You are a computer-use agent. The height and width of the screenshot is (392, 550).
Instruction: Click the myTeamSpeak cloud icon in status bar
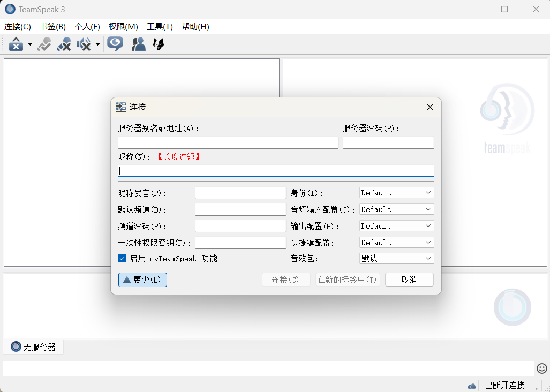(x=472, y=386)
